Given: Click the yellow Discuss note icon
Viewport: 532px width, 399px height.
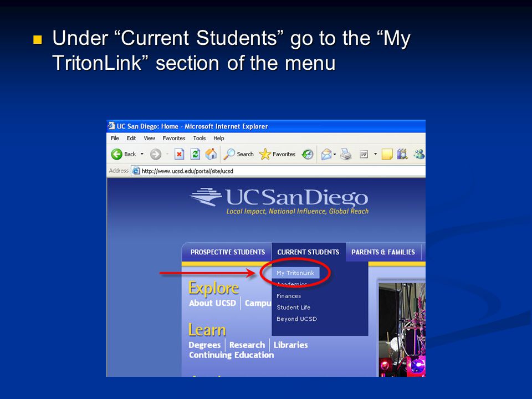Looking at the screenshot, I should pos(387,155).
